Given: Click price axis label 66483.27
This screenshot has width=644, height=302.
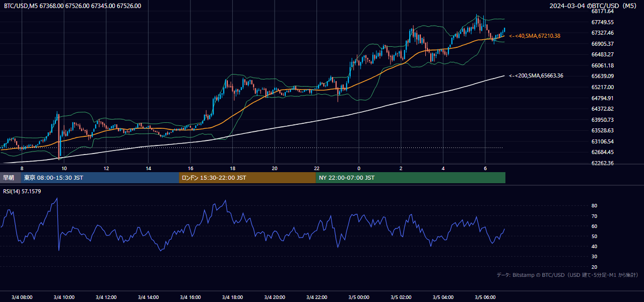Looking at the screenshot, I should coord(602,54).
